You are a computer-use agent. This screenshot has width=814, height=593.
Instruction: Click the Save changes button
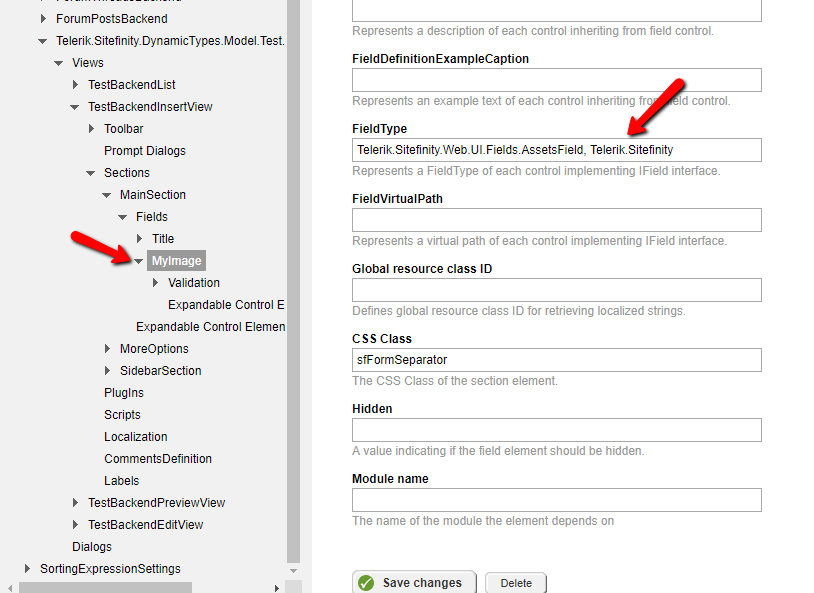pyautogui.click(x=414, y=583)
